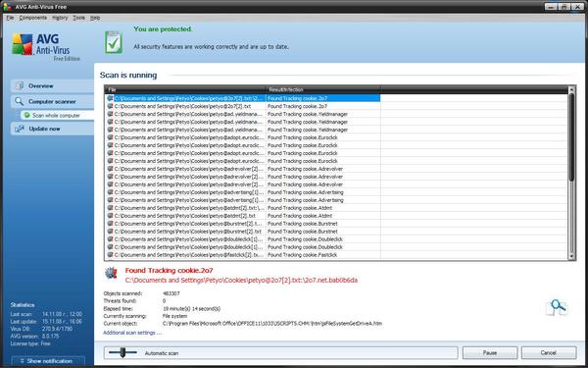Click the Computer scanner magnifier icon

click(x=20, y=101)
